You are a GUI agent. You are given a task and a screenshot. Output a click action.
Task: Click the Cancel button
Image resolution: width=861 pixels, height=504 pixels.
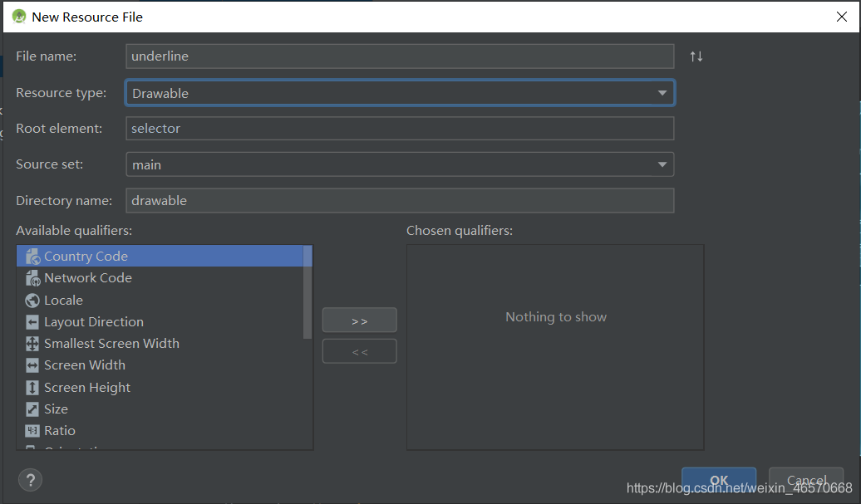pos(805,480)
